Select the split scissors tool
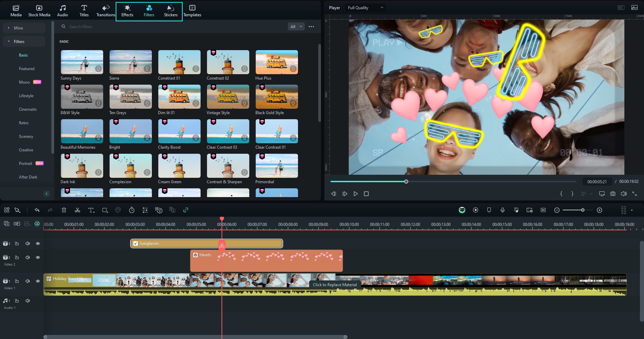Image resolution: width=644 pixels, height=339 pixels. pos(77,210)
